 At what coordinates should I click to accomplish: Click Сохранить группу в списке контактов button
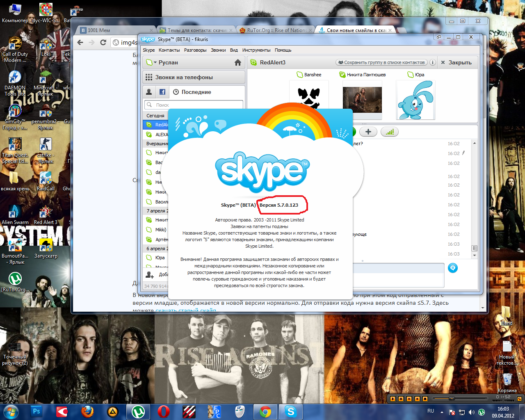(381, 62)
